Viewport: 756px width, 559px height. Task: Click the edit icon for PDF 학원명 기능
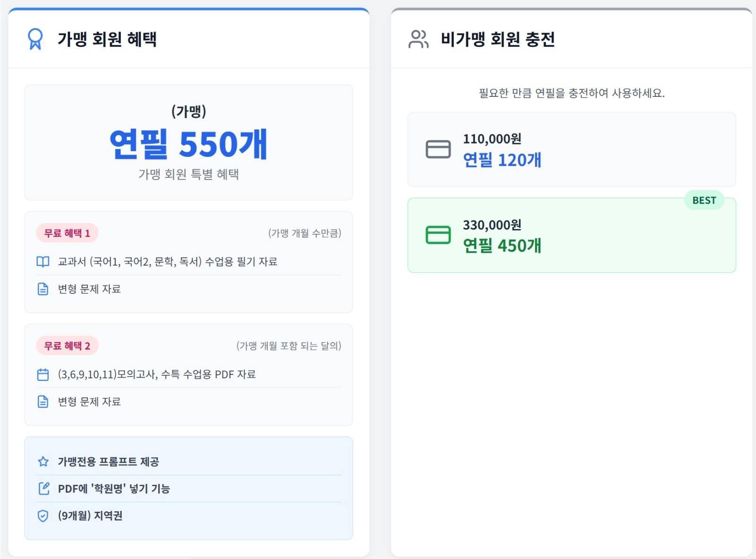pos(43,489)
